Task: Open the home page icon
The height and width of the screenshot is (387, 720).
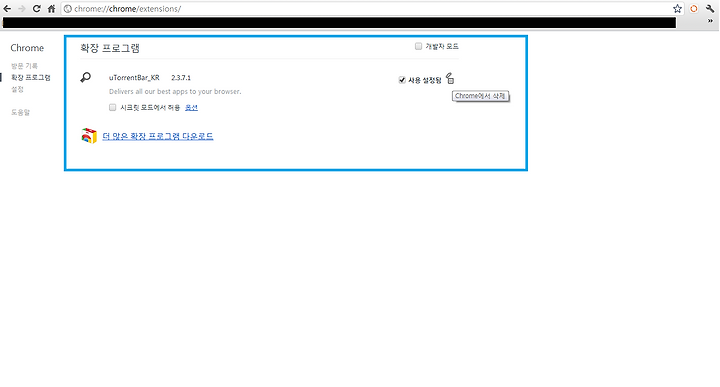Action: (51, 9)
